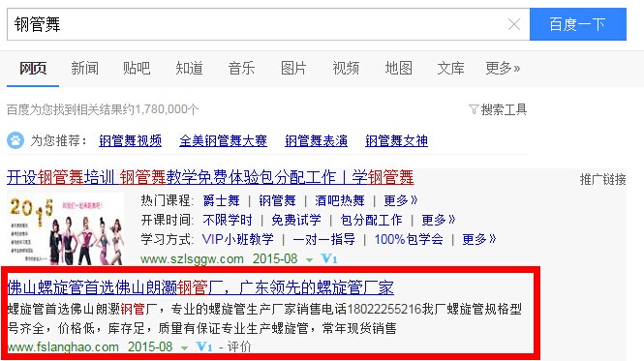Screen dimensions: 644x361
Task: Open the 爵士舞 course link
Action: [x=222, y=201]
